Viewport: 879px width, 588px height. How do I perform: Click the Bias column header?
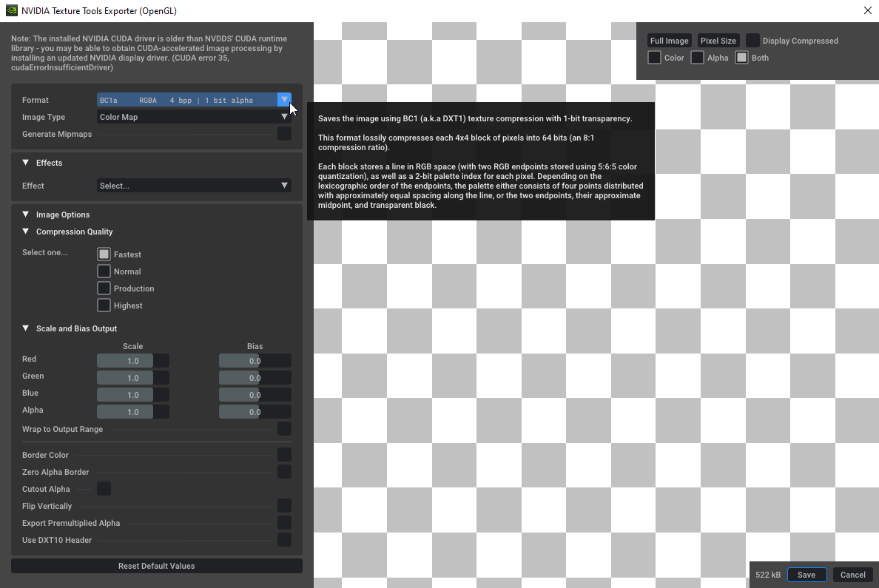point(255,346)
